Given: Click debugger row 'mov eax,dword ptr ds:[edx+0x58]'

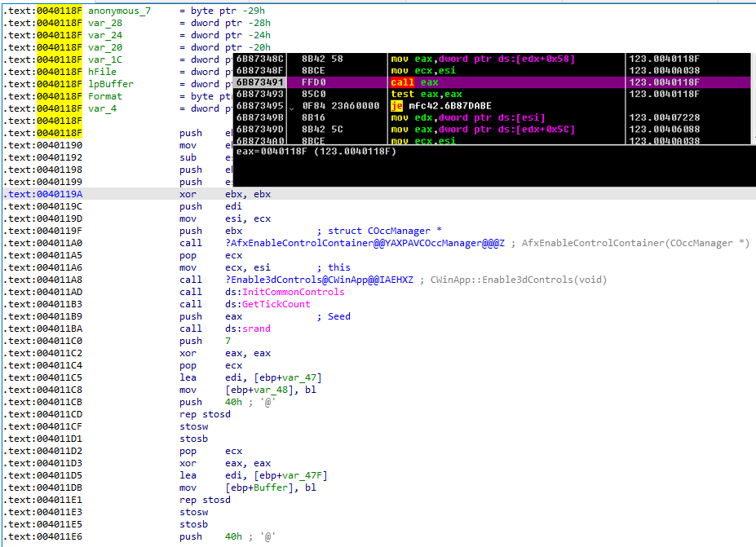Looking at the screenshot, I should (x=483, y=59).
